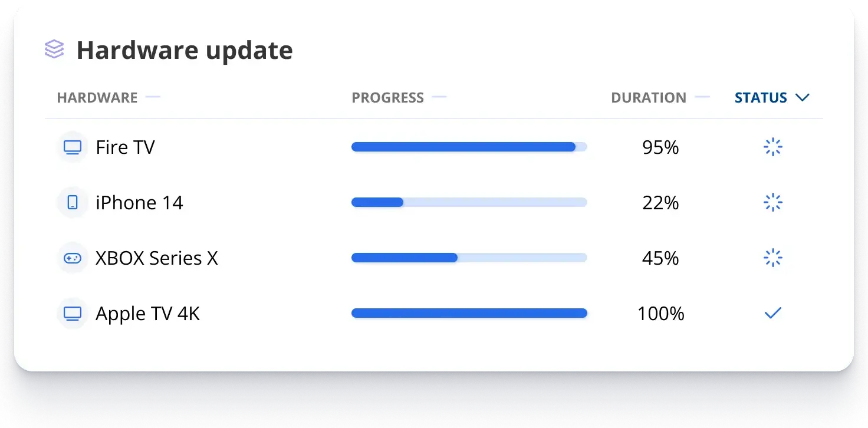Click the Fire TV progress bar
The width and height of the screenshot is (868, 428).
469,147
